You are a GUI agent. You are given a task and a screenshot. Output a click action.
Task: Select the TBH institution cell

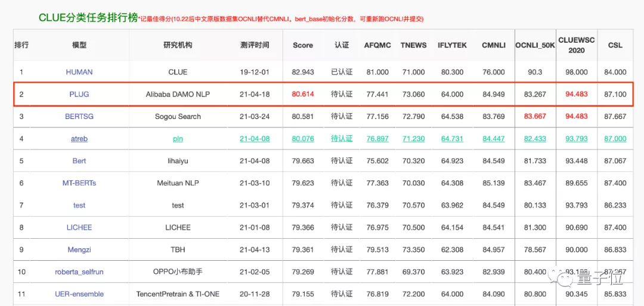[178, 249]
